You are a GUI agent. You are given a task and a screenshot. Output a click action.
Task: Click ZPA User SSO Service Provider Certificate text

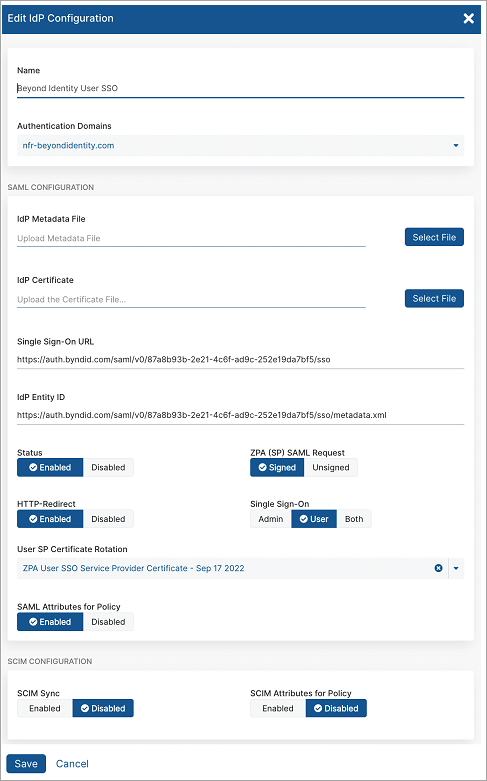click(x=133, y=568)
